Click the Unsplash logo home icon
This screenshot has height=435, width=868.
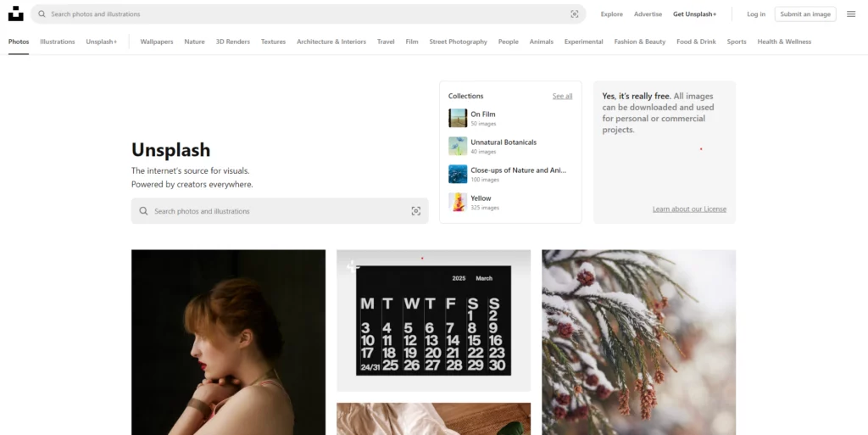pyautogui.click(x=16, y=14)
